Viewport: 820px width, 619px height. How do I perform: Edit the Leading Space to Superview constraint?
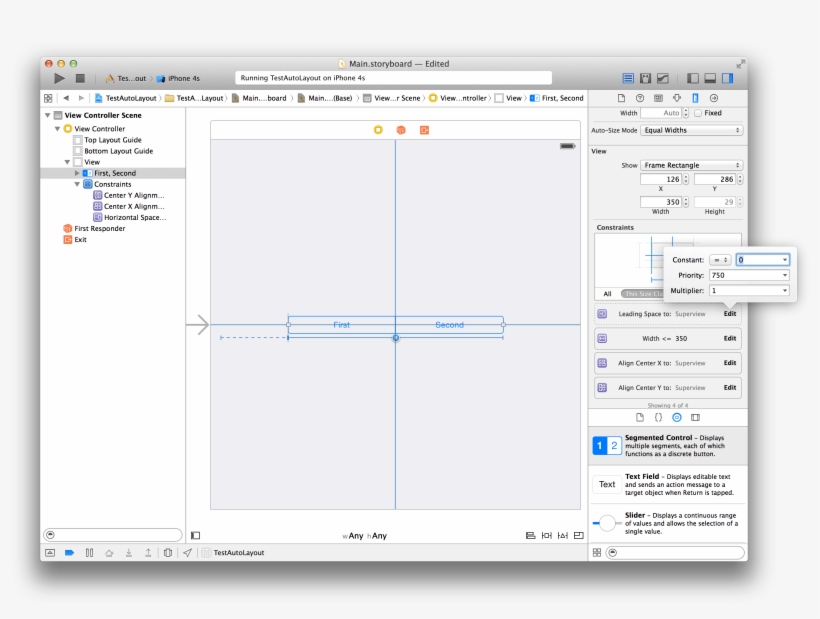coord(730,313)
